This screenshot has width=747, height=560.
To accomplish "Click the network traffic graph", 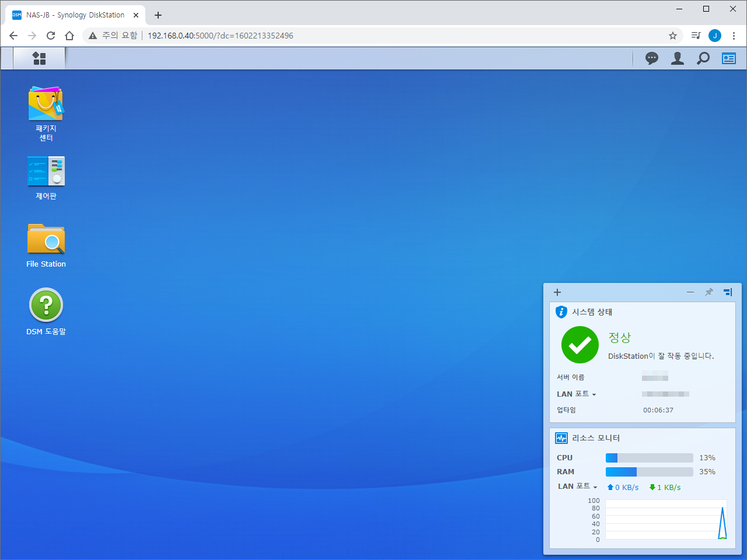I will click(x=666, y=519).
